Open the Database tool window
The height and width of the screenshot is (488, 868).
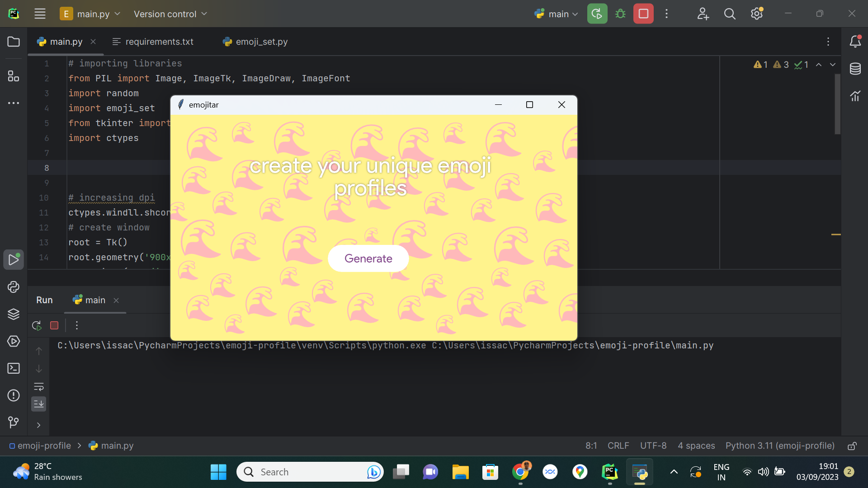click(x=855, y=69)
